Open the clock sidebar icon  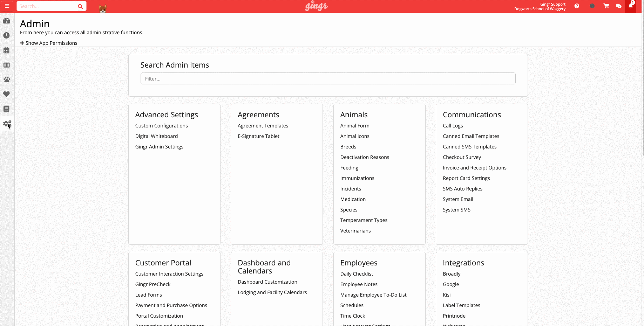coord(7,35)
